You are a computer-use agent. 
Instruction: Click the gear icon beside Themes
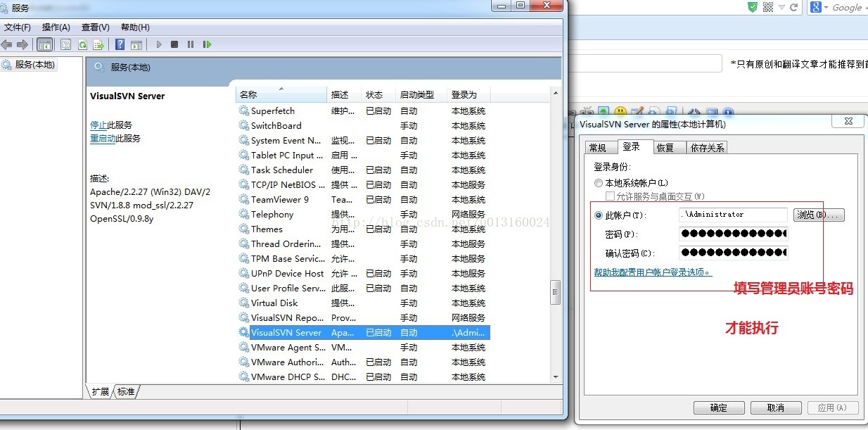[x=244, y=229]
